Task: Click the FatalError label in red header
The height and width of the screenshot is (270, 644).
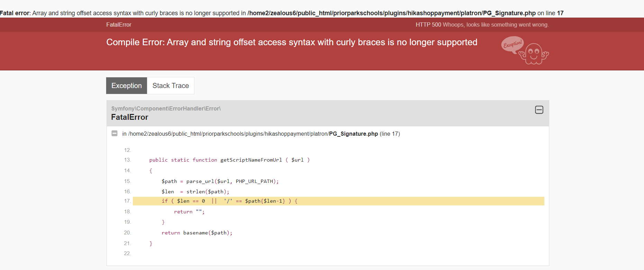Action: (119, 25)
